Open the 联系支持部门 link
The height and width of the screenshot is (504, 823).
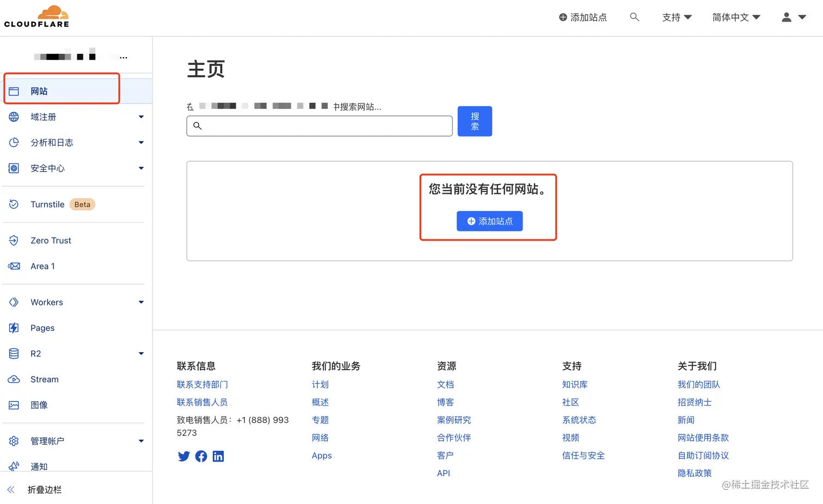click(x=202, y=384)
